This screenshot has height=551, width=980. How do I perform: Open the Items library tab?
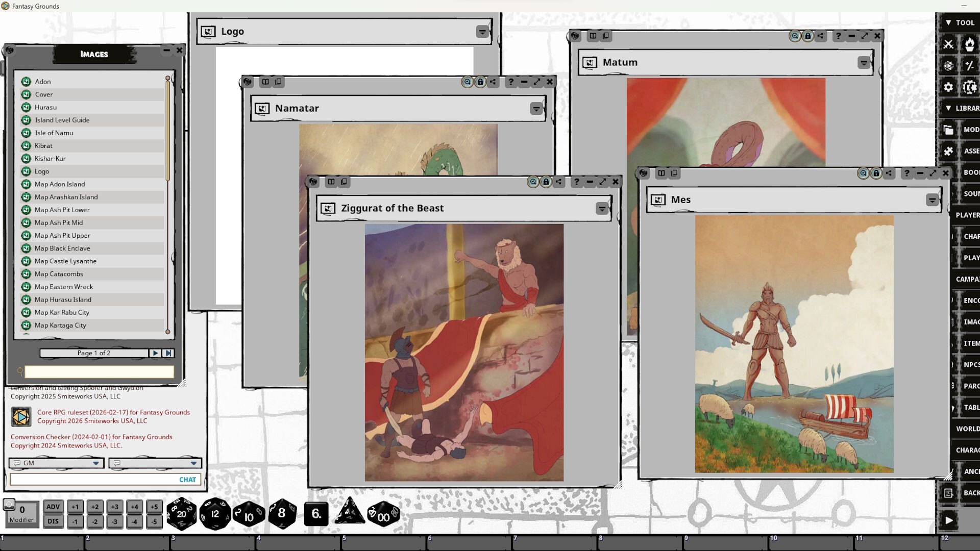[971, 343]
